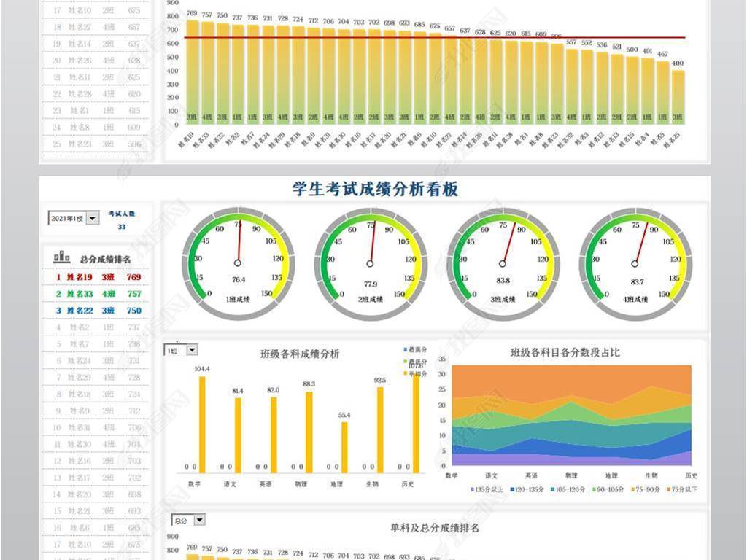
Task: Click the 120-135分 legend swatch
Action: click(512, 489)
